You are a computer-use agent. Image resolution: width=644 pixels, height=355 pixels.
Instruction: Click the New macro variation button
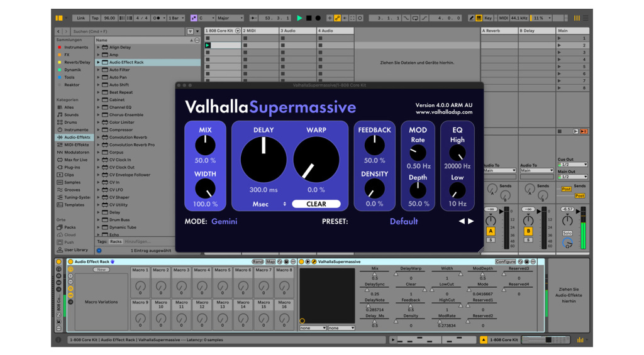(101, 270)
